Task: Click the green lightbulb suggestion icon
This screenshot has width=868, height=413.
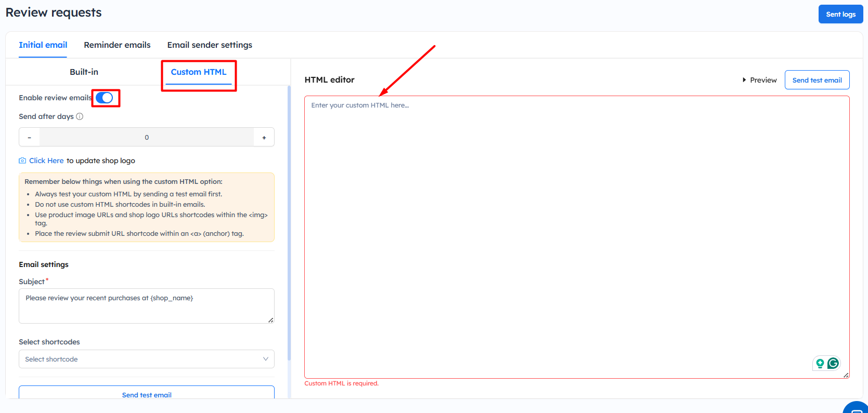Action: click(x=820, y=363)
